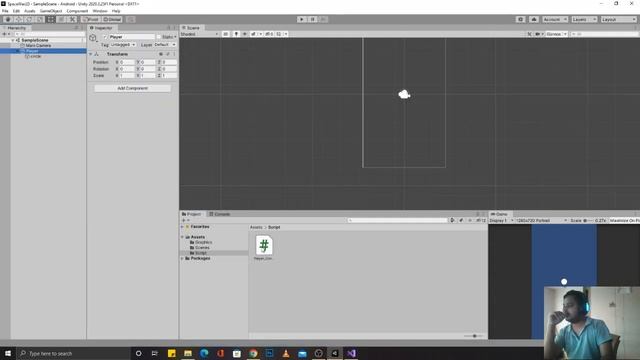Toggle the 2D view button in the Scene
Viewport: 640px width, 360px height.
[226, 34]
